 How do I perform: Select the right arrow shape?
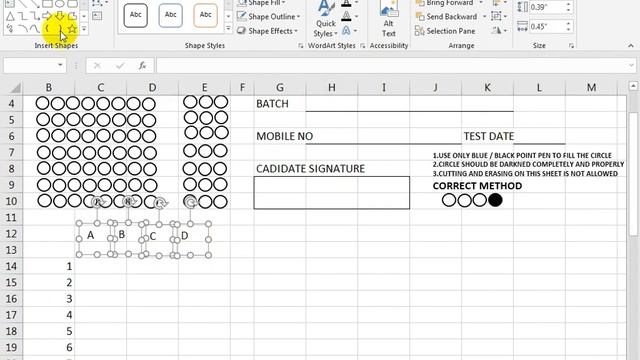click(47, 16)
